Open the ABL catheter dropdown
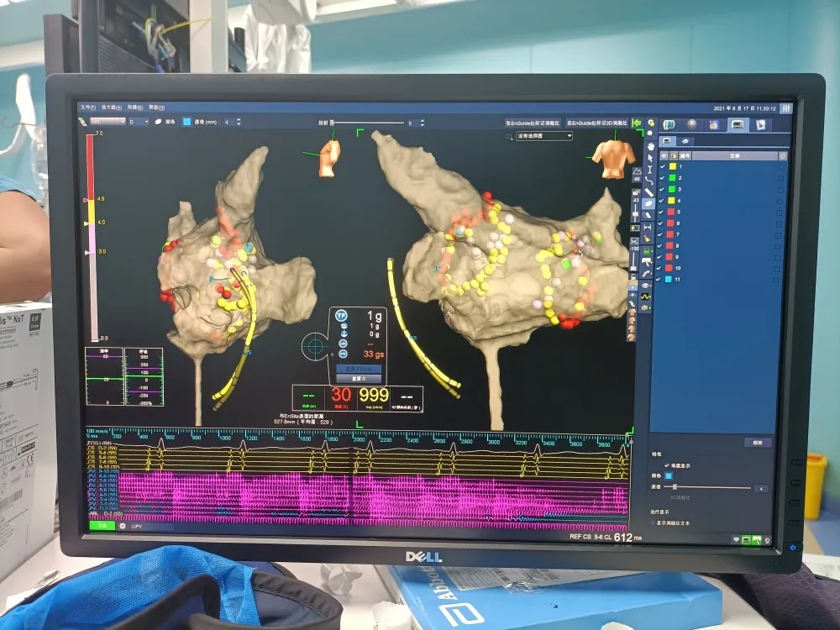This screenshot has width=840, height=630. coord(106,123)
